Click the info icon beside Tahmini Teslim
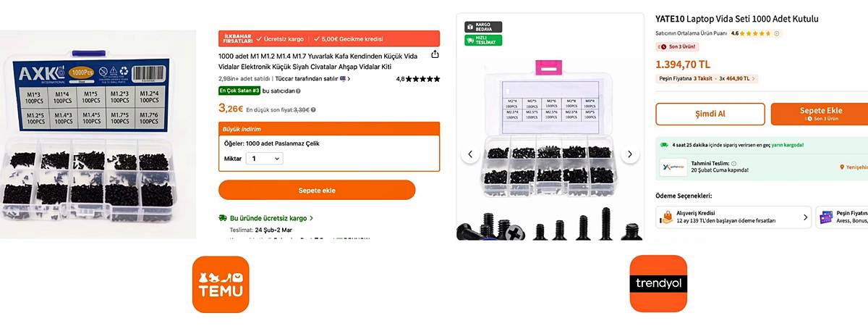 (x=733, y=164)
